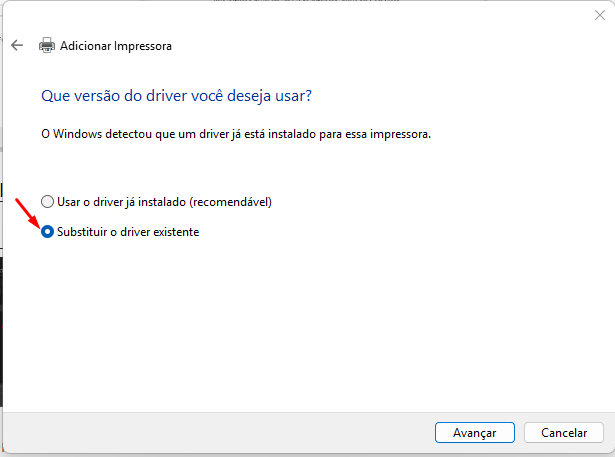Click the heading 'Que versão do driver você deseja usar?'
Screen dimensions: 615x457
tap(176, 96)
